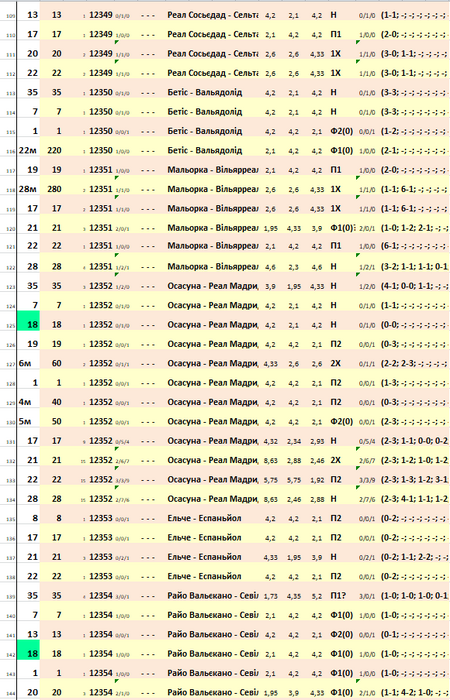The height and width of the screenshot is (700, 450).
Task: Click row header 131
Action: point(8,442)
